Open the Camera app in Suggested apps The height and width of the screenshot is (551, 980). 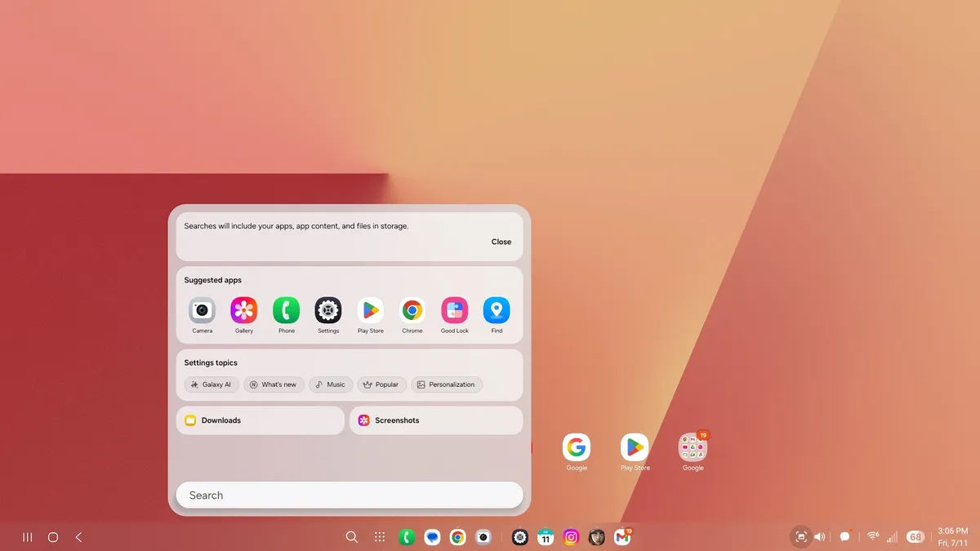pos(202,311)
